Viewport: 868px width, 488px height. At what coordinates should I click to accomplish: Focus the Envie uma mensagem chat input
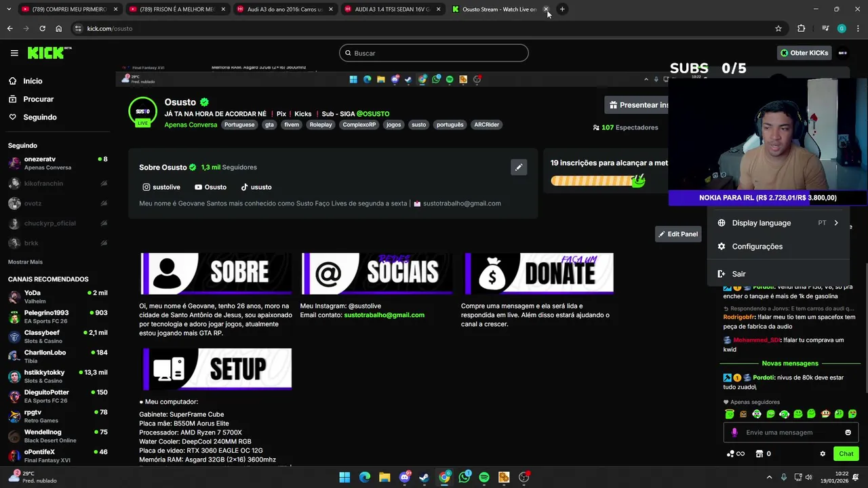[x=791, y=432]
